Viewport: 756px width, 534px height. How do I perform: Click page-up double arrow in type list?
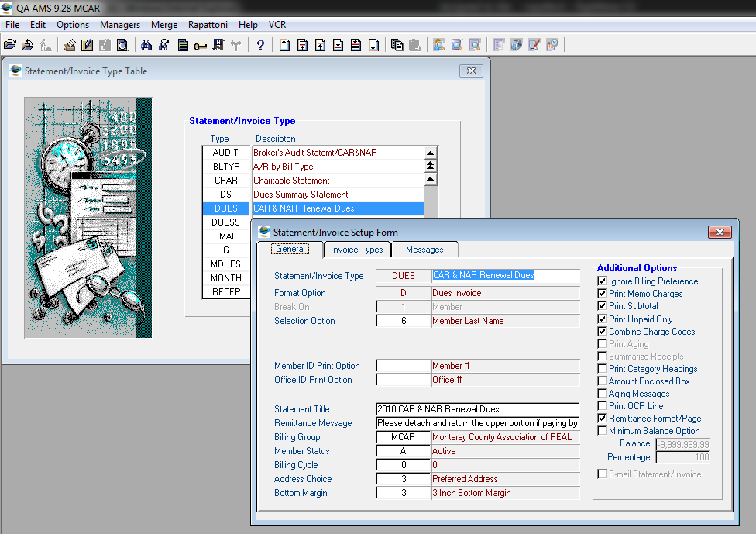[x=431, y=167]
